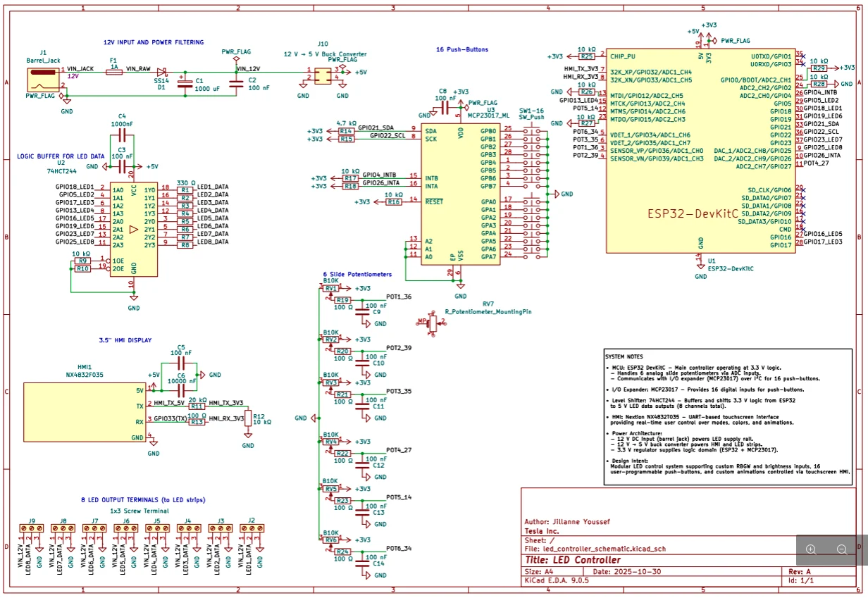868x598 pixels.
Task: Select the RV6 B10K slide potentiometer
Action: [x=331, y=540]
